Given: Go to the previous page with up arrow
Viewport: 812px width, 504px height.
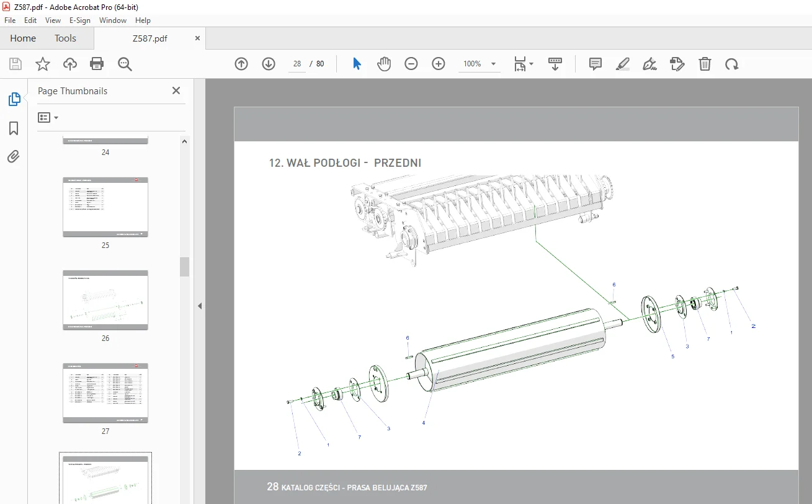Looking at the screenshot, I should pyautogui.click(x=241, y=64).
